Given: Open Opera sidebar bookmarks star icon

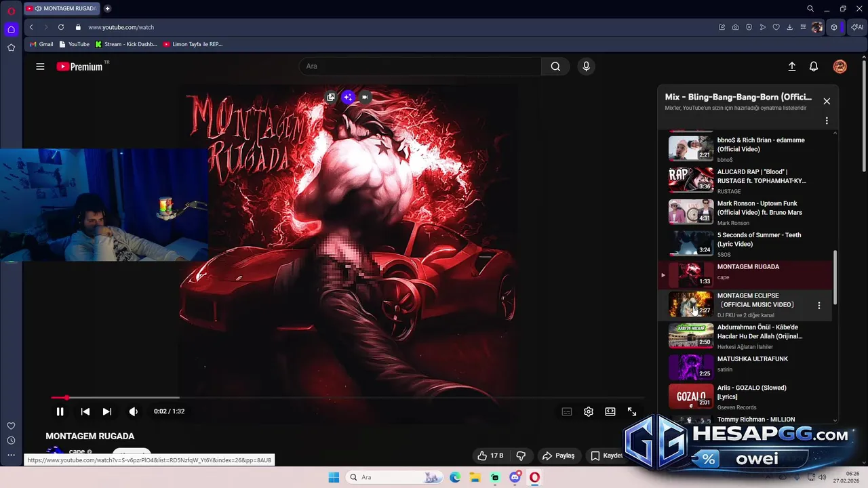Looking at the screenshot, I should 11,47.
